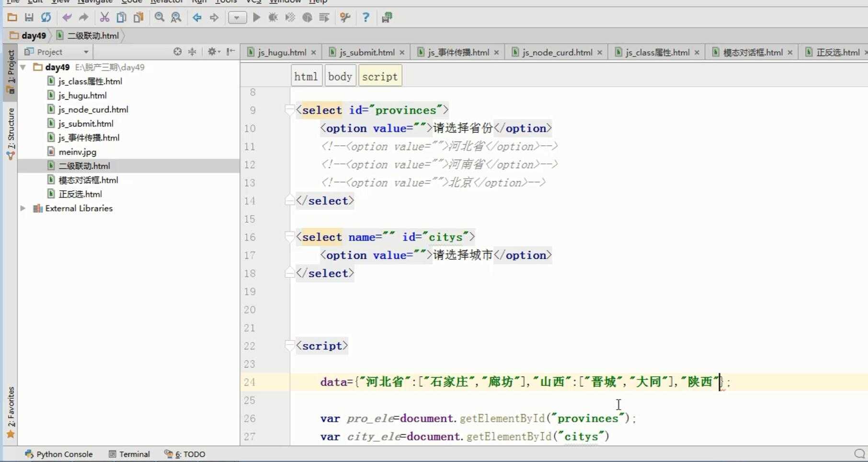Click the Open folder toolbar icon

(x=12, y=18)
